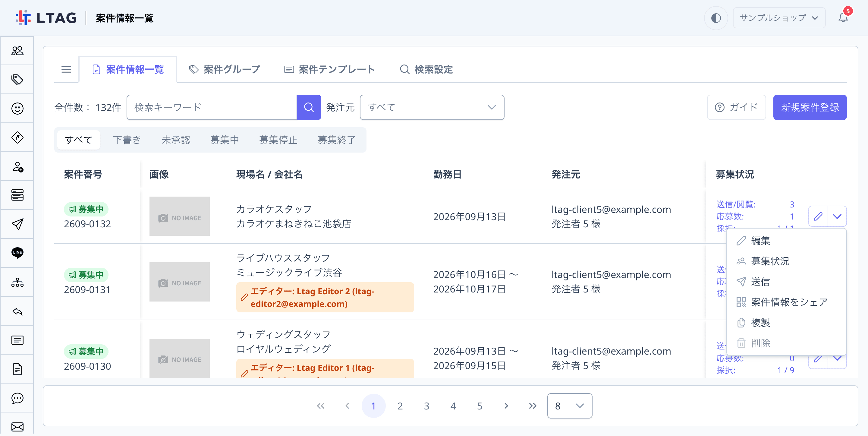Image resolution: width=868 pixels, height=436 pixels.
Task: Open the users group sidebar icon
Action: pos(17,51)
